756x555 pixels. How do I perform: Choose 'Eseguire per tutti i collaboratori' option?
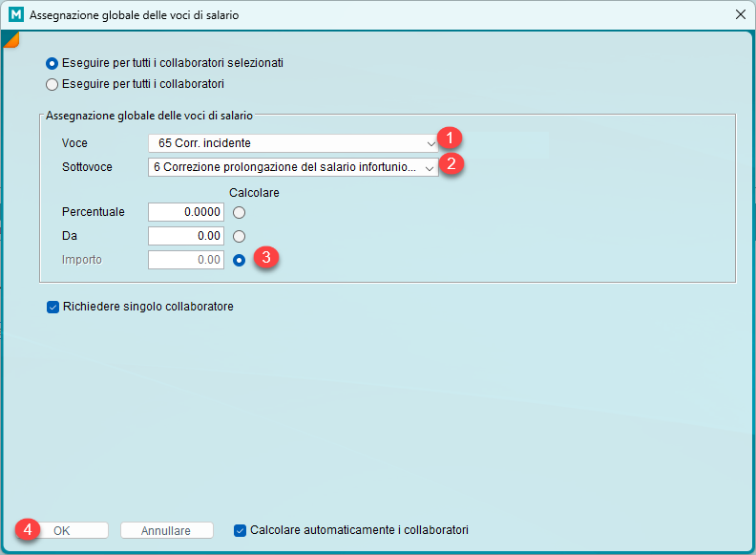tap(52, 84)
